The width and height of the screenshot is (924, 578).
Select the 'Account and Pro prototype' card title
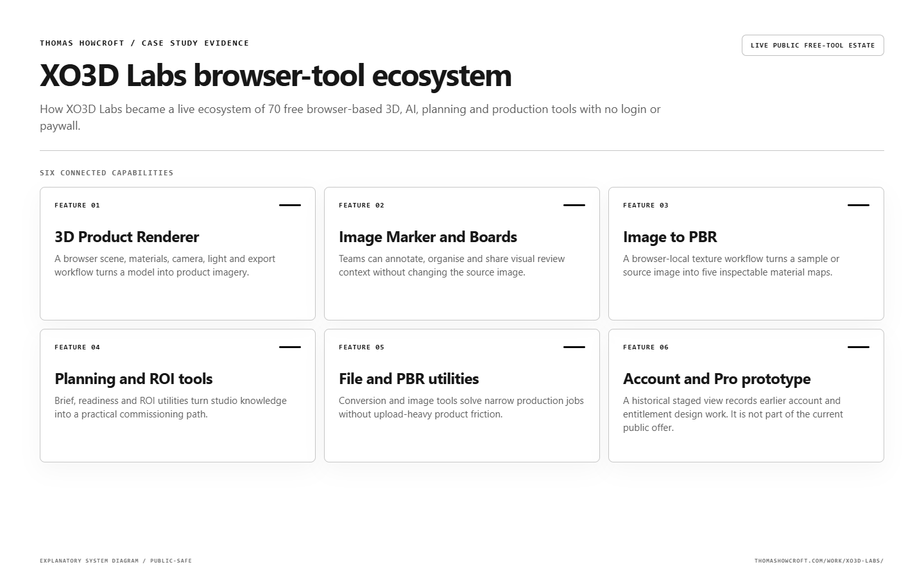(717, 379)
